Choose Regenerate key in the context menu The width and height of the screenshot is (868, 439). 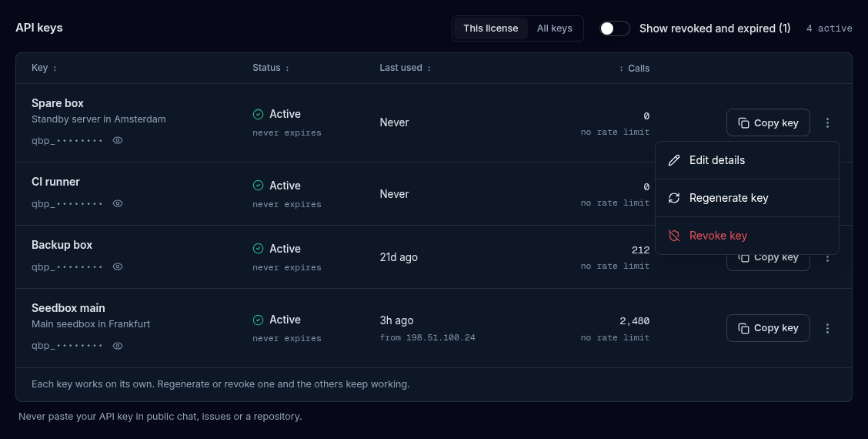[x=746, y=198]
